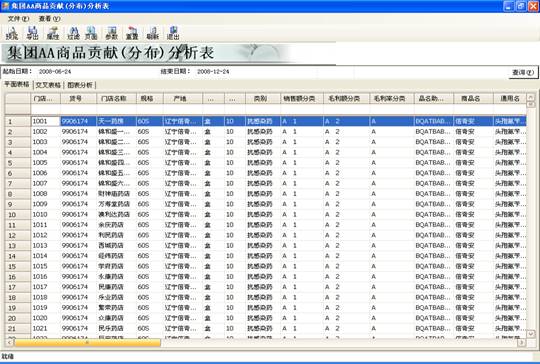Screen dimensions: 540x364
Task: Click the store code cell 1020
Action: click(45, 318)
